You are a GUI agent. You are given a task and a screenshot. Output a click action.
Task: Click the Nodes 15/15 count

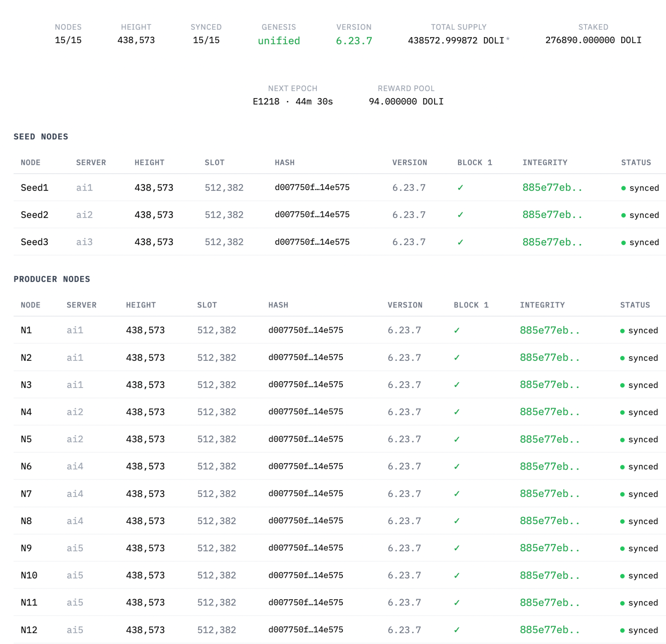point(68,40)
